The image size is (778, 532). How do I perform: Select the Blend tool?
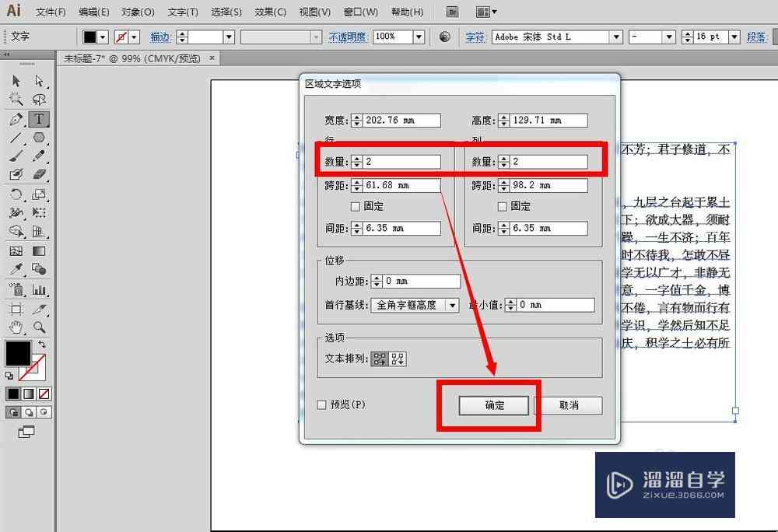[39, 269]
